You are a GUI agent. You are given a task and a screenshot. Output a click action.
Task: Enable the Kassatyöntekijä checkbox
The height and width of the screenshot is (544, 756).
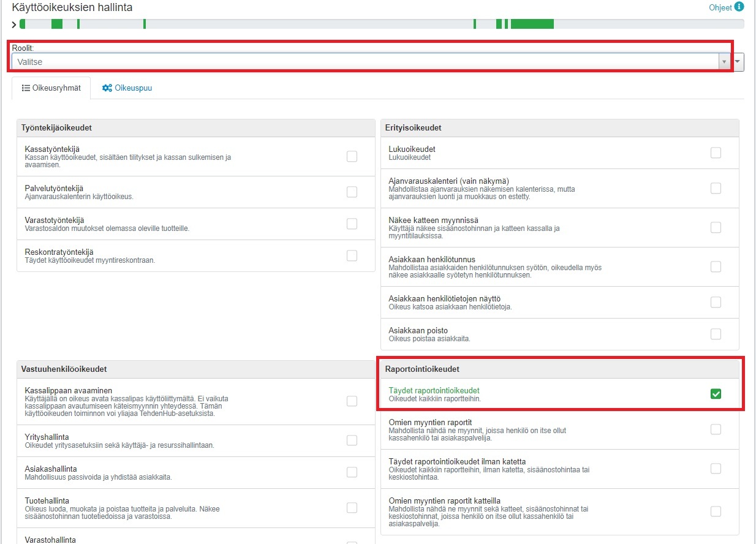point(352,156)
